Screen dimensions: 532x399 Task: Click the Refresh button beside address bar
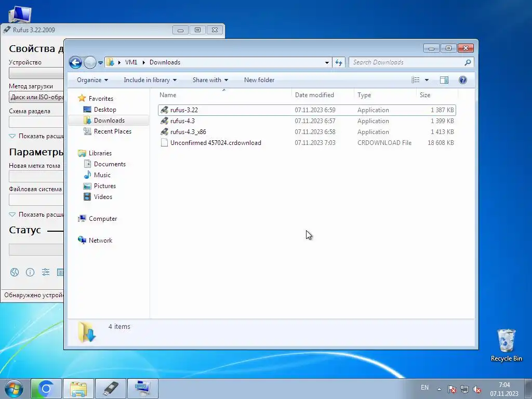(339, 62)
